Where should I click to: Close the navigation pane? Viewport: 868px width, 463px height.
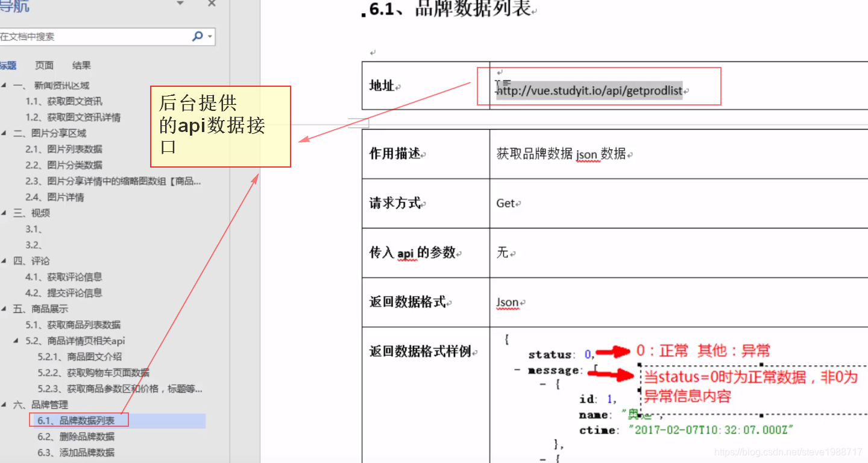pos(212,4)
